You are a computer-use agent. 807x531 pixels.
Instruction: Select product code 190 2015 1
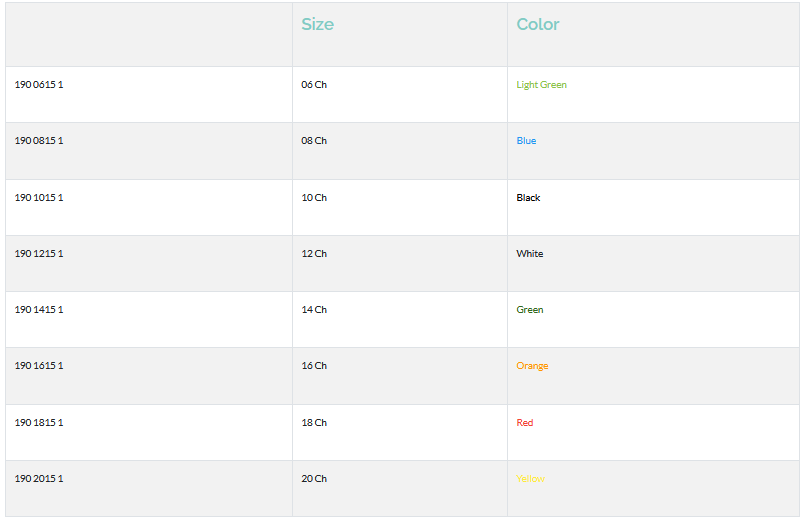point(39,479)
